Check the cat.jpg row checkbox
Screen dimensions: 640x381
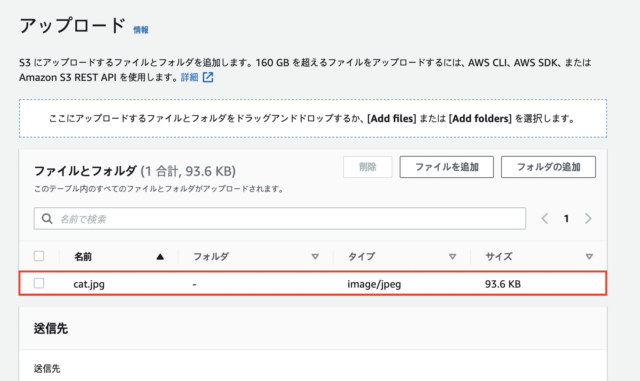coord(39,283)
